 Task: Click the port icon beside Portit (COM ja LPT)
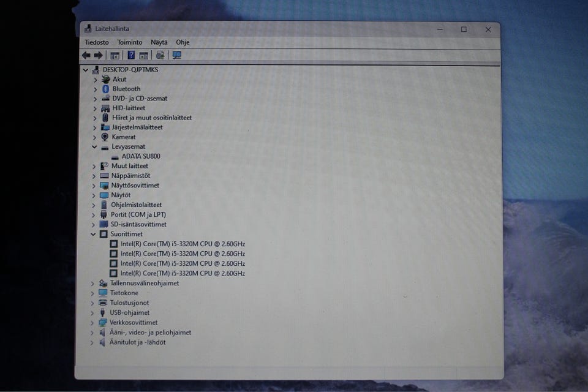tap(104, 214)
